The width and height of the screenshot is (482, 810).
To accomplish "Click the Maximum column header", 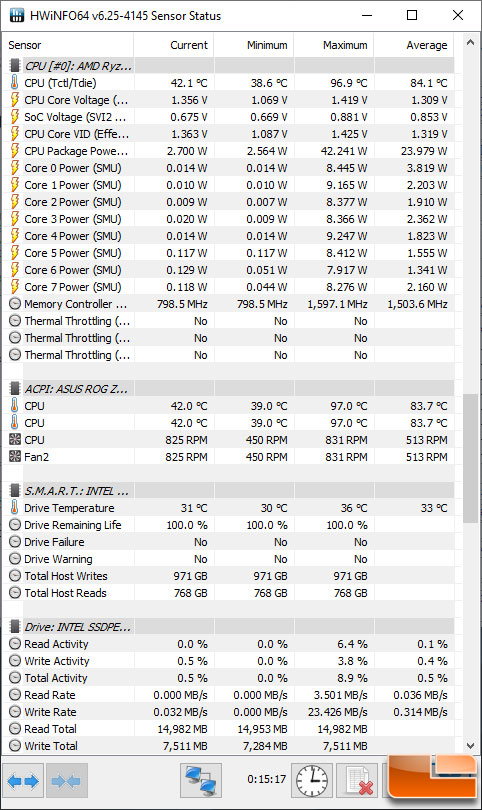I will point(345,45).
